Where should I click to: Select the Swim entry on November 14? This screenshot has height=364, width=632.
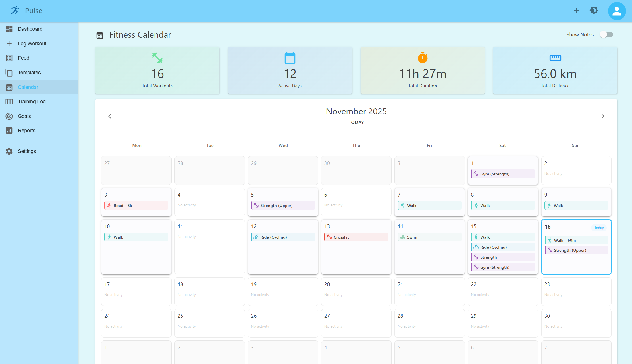pyautogui.click(x=429, y=237)
